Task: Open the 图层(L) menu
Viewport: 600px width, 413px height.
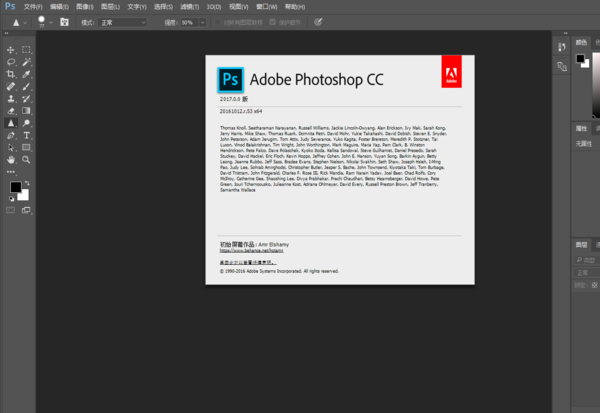Action: [110, 7]
